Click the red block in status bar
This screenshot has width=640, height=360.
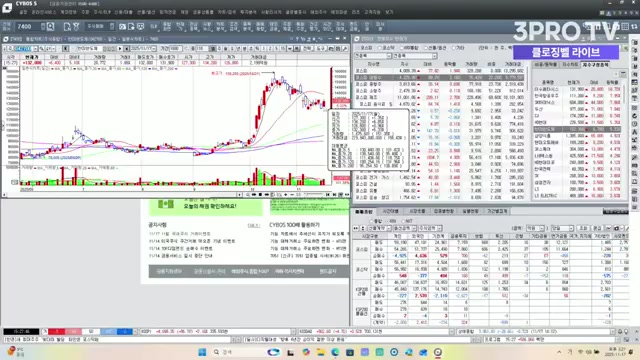click(x=57, y=331)
